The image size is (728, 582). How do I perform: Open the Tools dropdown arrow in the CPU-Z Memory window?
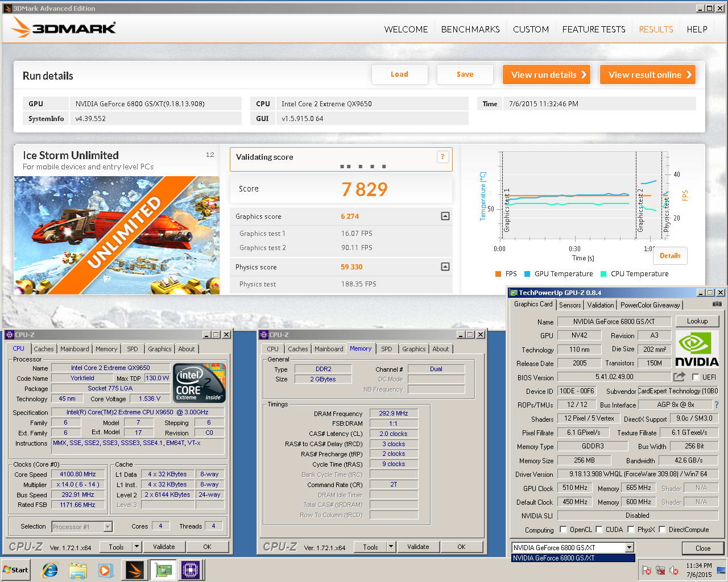tap(391, 547)
